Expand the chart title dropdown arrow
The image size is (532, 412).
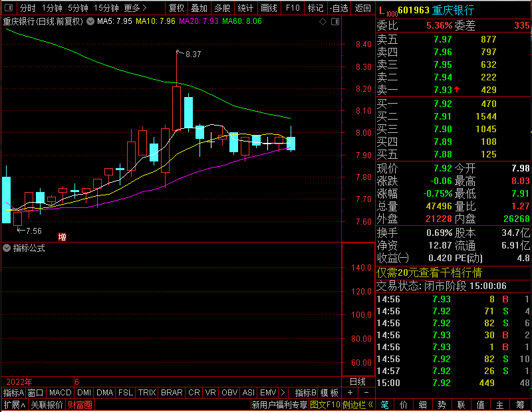pyautogui.click(x=90, y=21)
